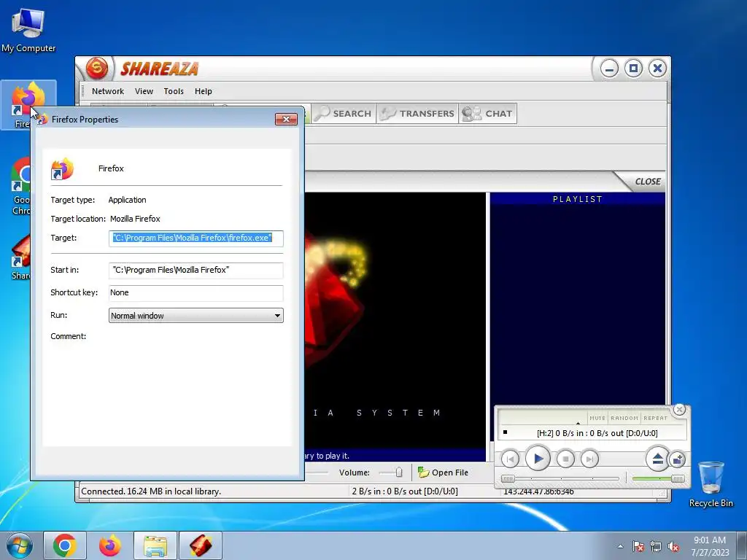Click the CLOSE button above the playlist
Screen dimensions: 747x560
[648, 182]
